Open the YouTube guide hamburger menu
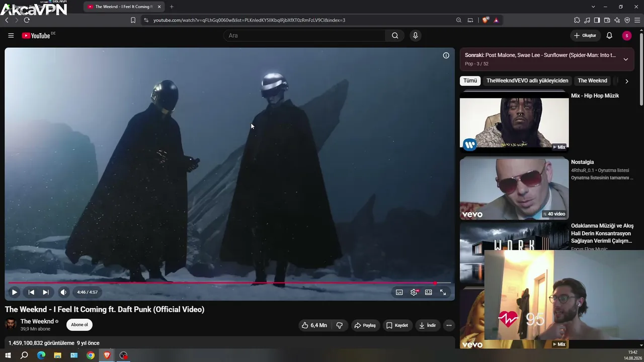Viewport: 644px width, 362px height. click(x=11, y=36)
